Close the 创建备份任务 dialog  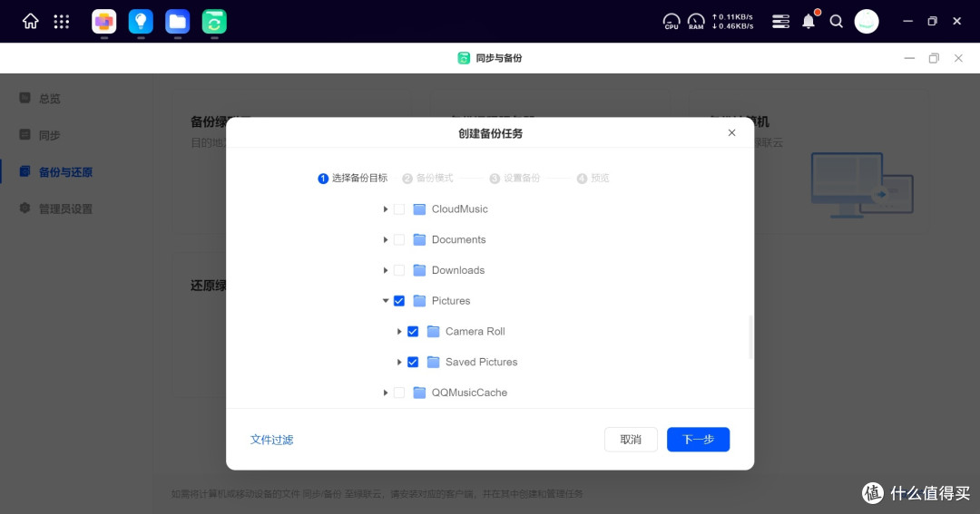[x=732, y=133]
